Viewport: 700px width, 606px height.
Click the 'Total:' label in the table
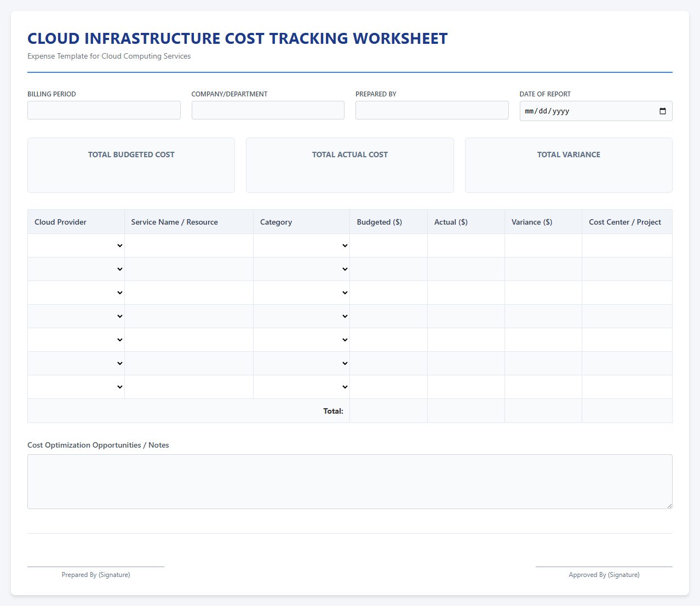click(x=333, y=411)
